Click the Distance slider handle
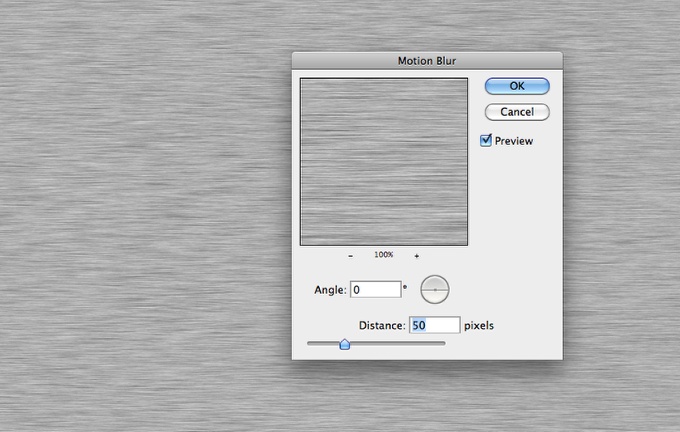This screenshot has height=432, width=680. pos(344,344)
